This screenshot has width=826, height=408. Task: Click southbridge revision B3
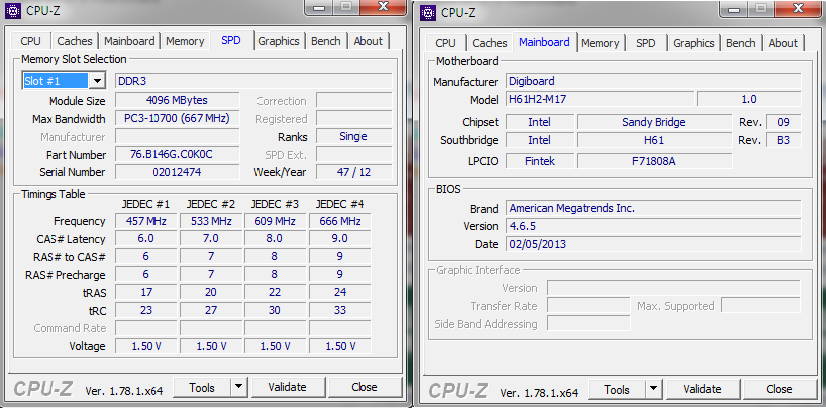[784, 140]
